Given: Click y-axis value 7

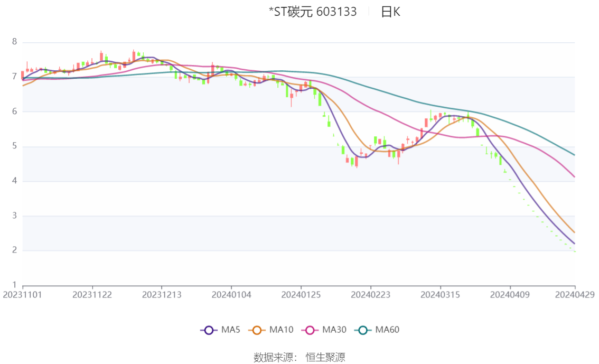Looking at the screenshot, I should coord(14,77).
